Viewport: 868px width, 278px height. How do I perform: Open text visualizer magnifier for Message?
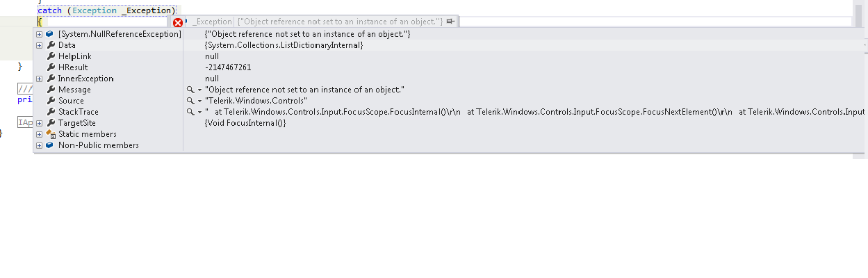point(190,90)
